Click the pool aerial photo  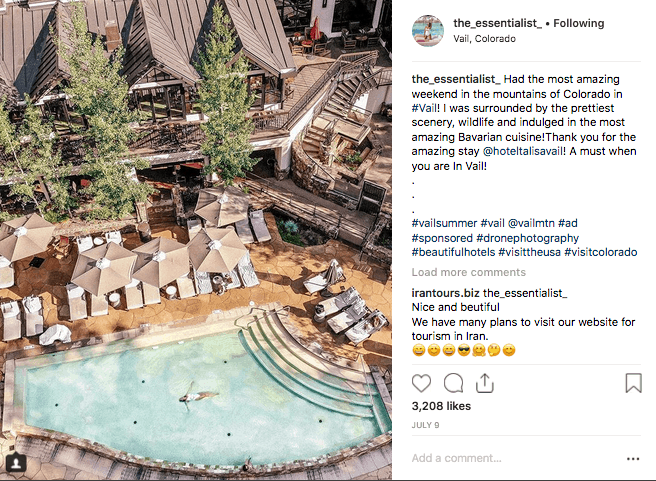196,240
